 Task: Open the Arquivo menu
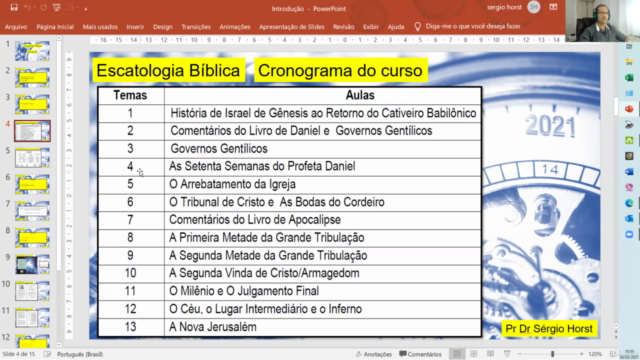click(16, 27)
